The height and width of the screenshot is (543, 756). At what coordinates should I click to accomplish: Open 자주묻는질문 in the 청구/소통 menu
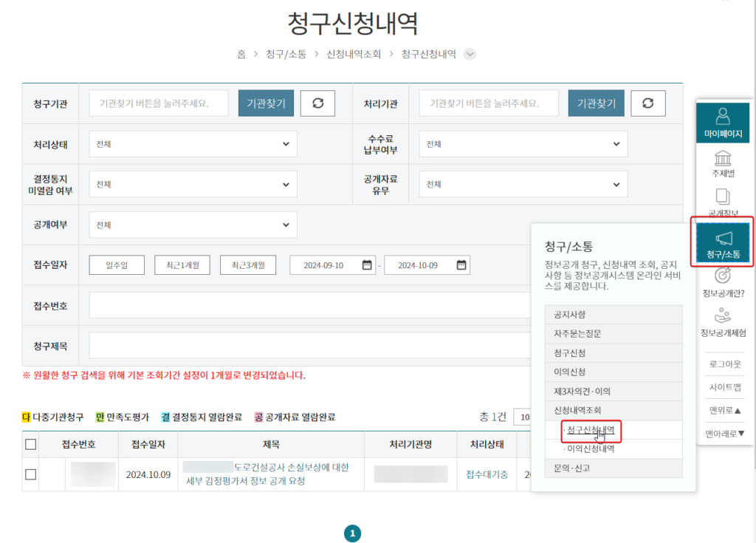[x=614, y=333]
